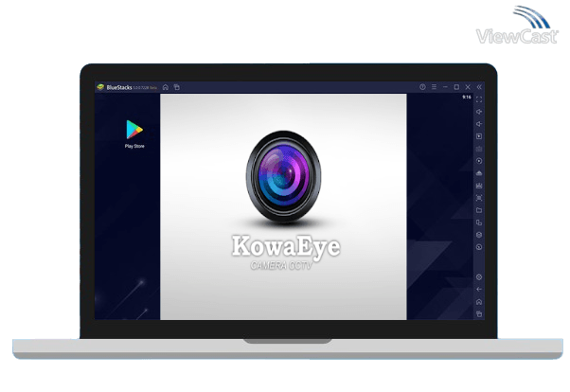The width and height of the screenshot is (570, 392).
Task: Open the hamburger menu in the title bar
Action: (x=434, y=87)
